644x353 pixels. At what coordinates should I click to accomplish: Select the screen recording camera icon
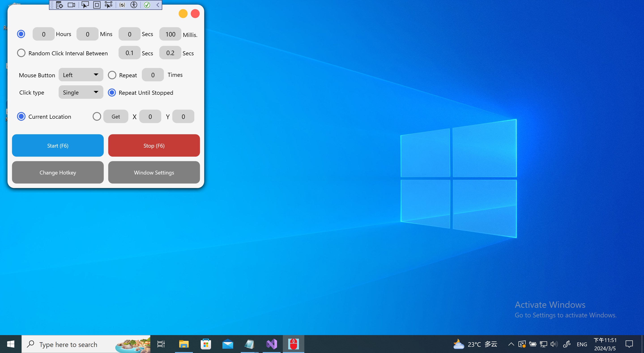[72, 5]
